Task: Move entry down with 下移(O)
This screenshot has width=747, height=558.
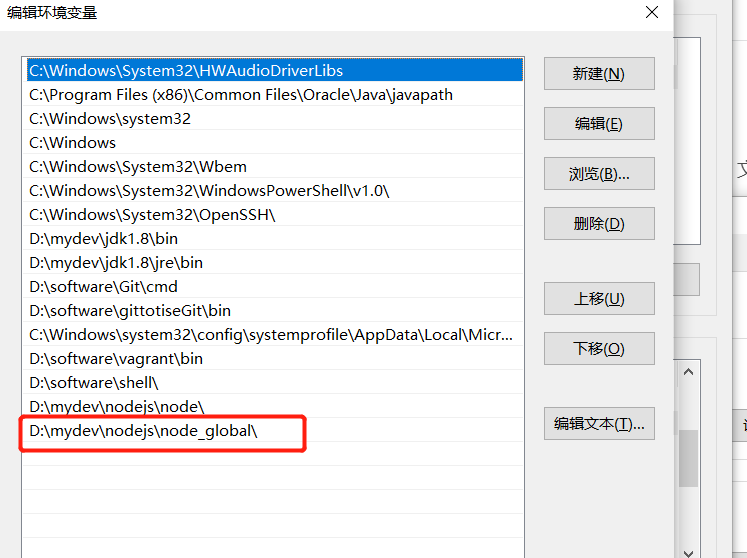Action: click(599, 348)
